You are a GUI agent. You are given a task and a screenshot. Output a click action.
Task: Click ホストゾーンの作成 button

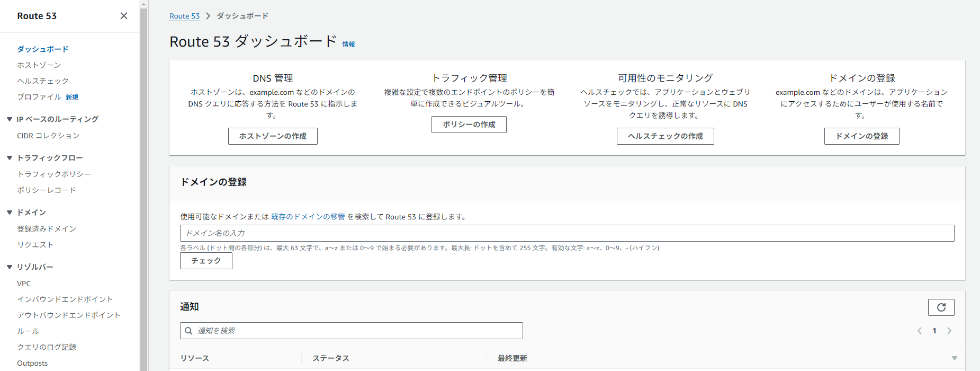[273, 136]
